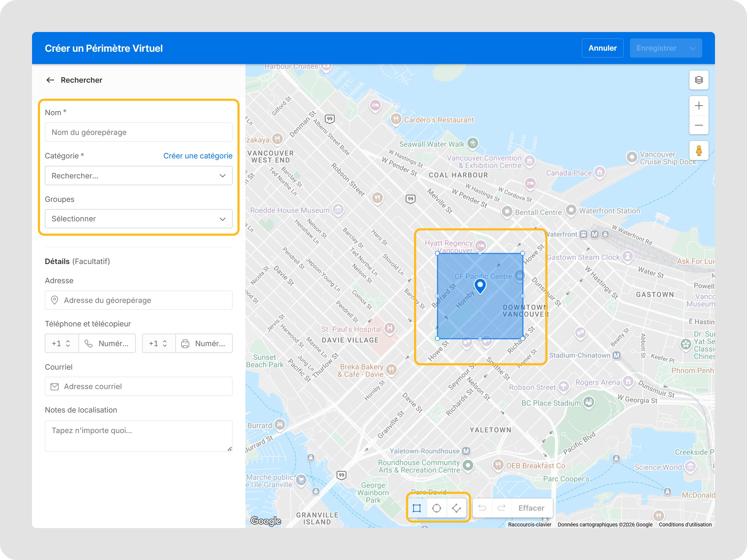
Task: Click the undo arrow icon
Action: (x=482, y=508)
